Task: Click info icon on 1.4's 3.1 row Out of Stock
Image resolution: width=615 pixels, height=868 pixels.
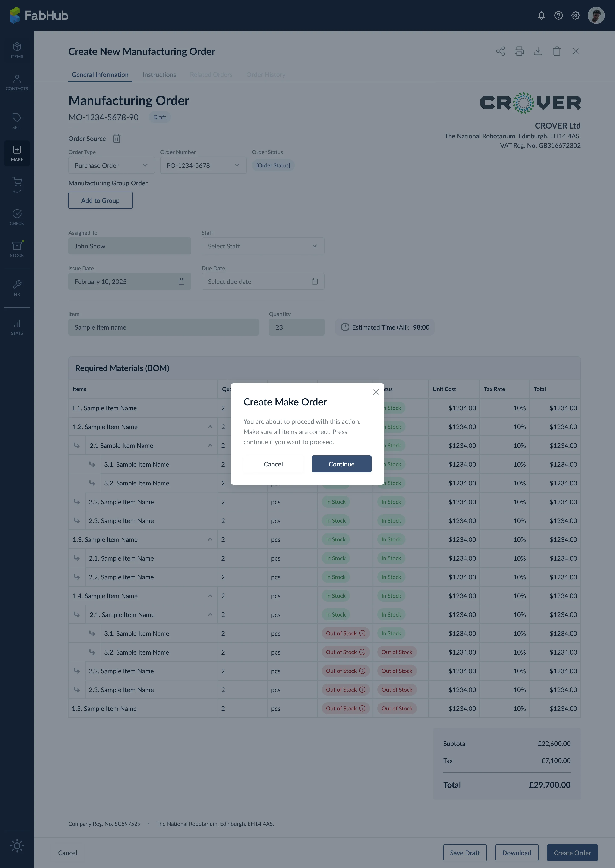Action: [362, 633]
